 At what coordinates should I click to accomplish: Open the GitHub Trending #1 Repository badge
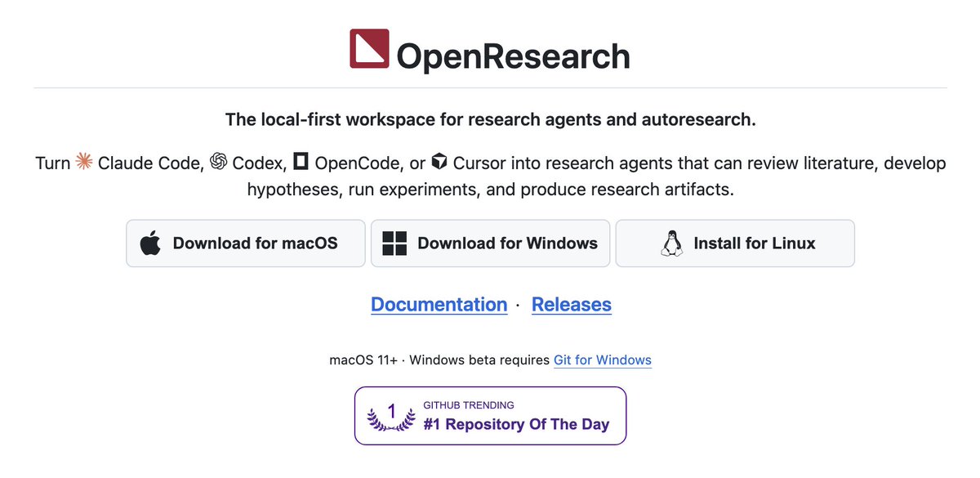(490, 416)
